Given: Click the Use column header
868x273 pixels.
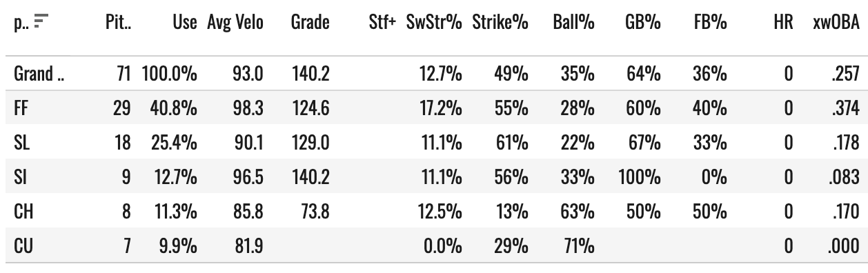Looking at the screenshot, I should pyautogui.click(x=185, y=23).
